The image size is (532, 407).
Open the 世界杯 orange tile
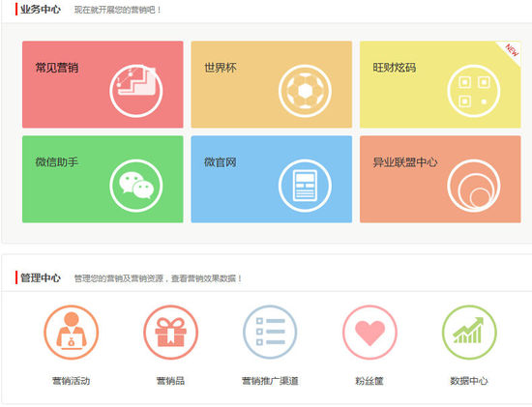click(x=272, y=84)
